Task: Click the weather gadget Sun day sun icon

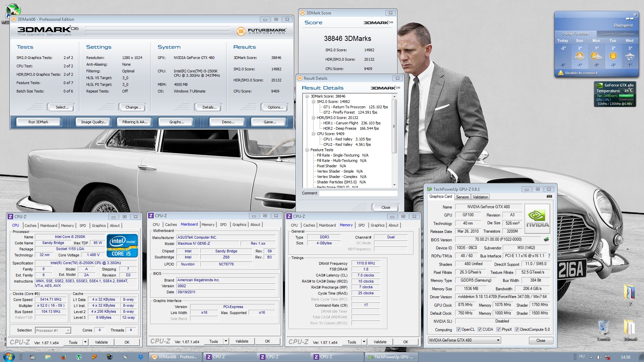Action: click(x=579, y=56)
